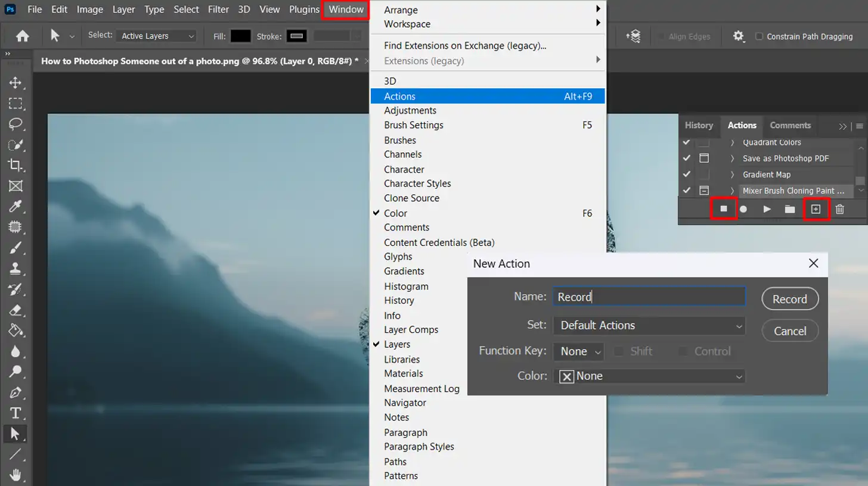
Task: Select the Rectangular Marquee tool
Action: click(x=15, y=104)
